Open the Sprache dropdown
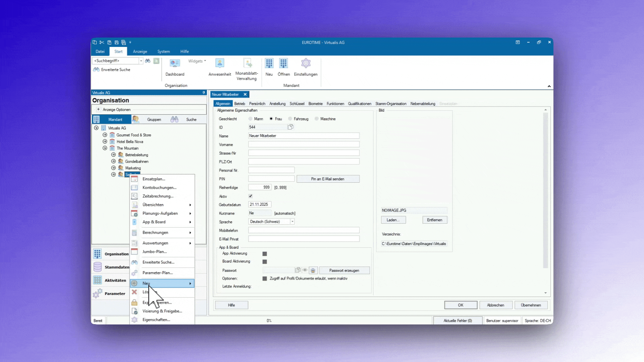 (x=292, y=222)
